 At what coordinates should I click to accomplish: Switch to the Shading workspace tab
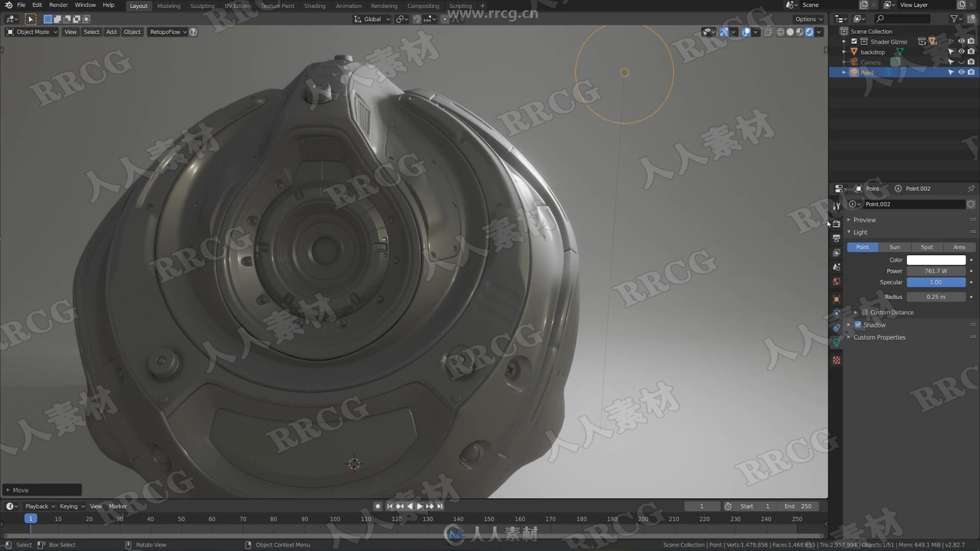tap(314, 6)
